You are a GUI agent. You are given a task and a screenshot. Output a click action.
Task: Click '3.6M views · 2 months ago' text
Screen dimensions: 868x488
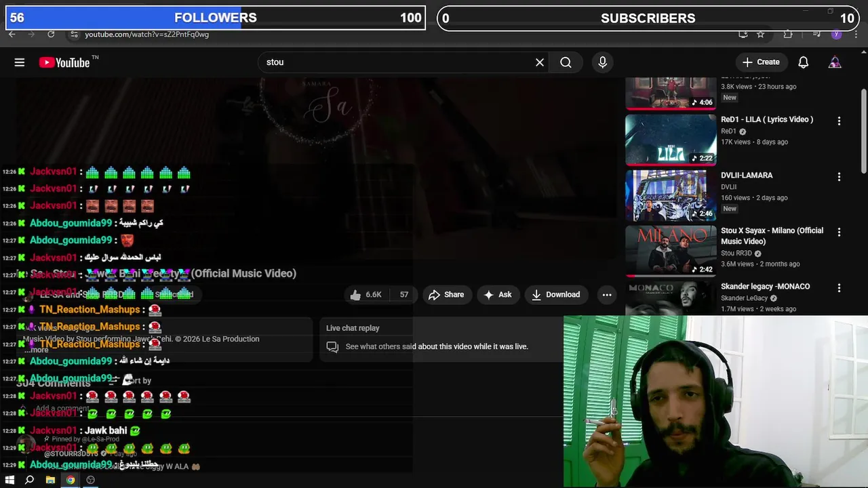click(760, 264)
